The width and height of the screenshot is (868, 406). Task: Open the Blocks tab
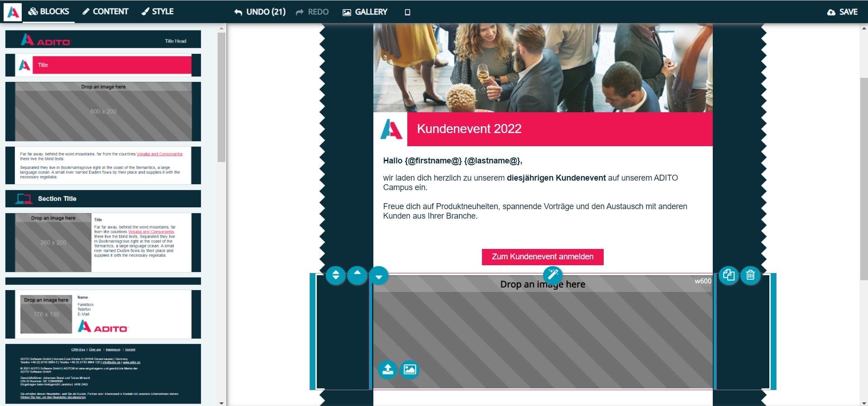(x=49, y=11)
